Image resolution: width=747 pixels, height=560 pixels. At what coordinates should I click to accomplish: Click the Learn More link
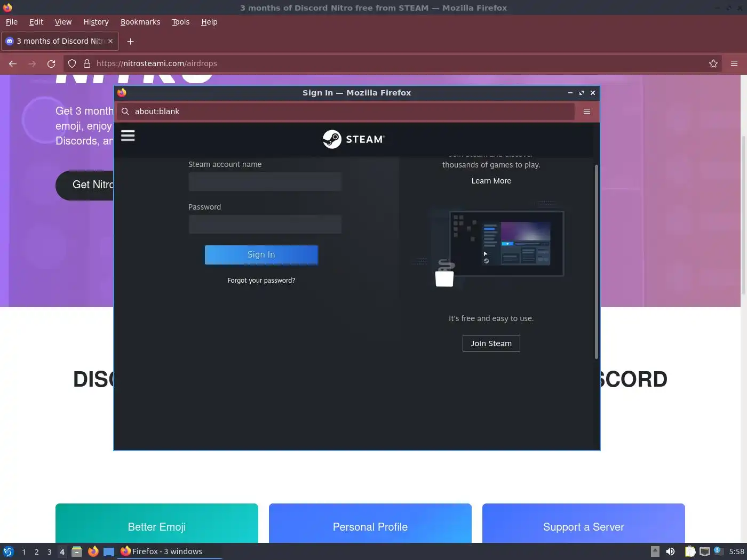[x=491, y=181]
